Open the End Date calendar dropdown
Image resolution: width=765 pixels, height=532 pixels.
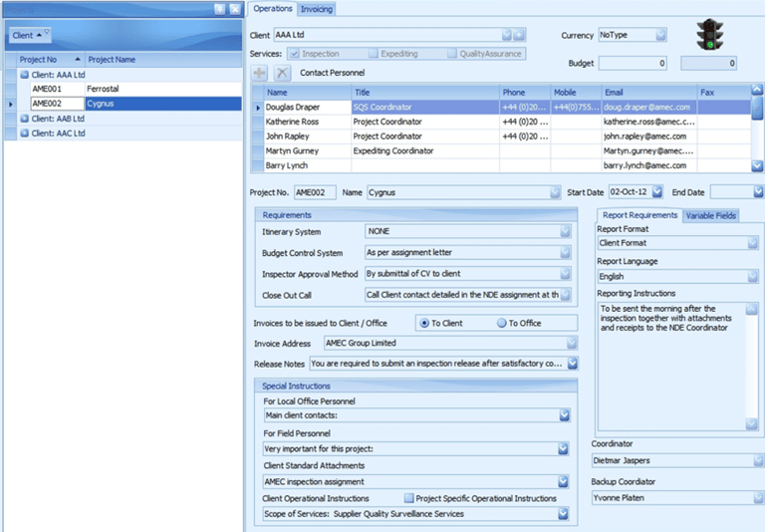click(758, 192)
